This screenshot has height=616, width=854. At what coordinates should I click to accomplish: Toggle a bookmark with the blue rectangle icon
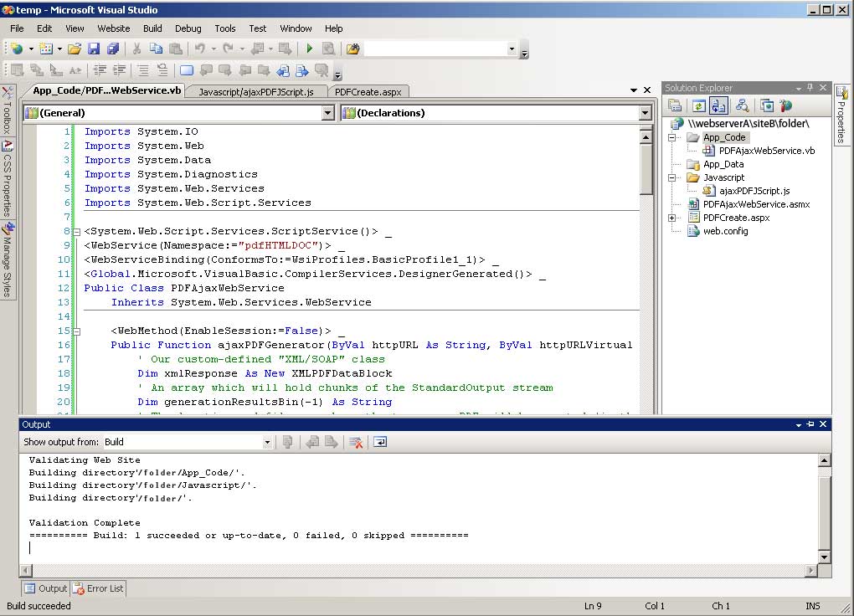(x=186, y=69)
